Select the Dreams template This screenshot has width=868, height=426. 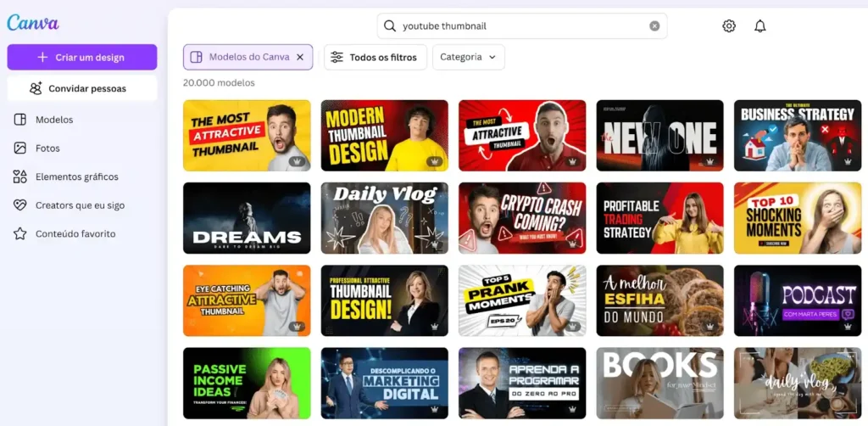(x=247, y=218)
